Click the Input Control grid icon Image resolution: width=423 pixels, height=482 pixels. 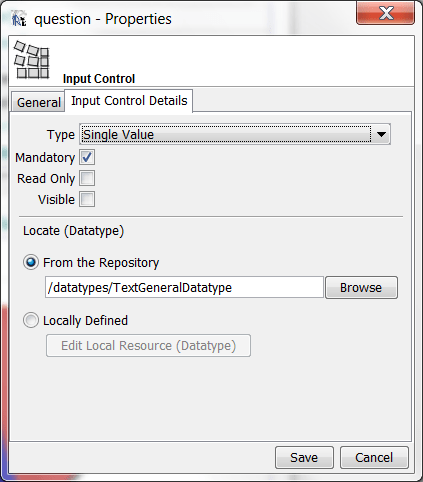coord(32,60)
